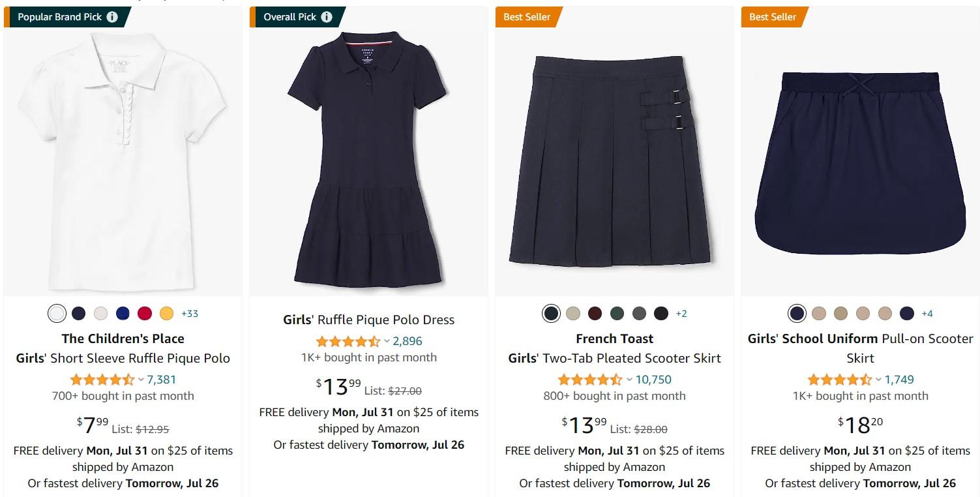Click the Best Seller badge on the Pull-on Scooter Skirt

(772, 17)
